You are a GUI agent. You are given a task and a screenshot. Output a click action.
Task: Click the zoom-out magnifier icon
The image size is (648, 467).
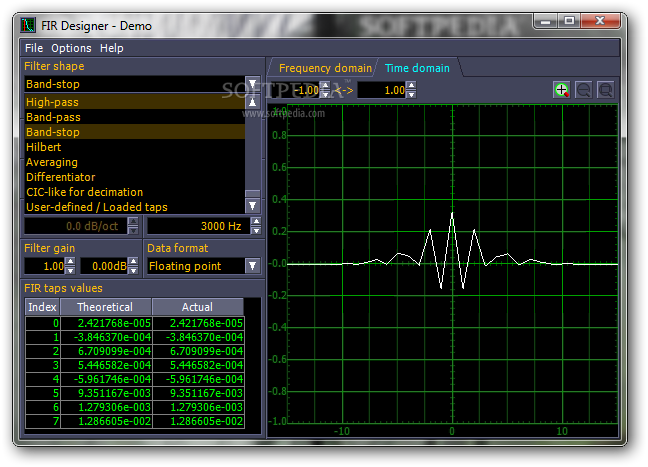(584, 90)
